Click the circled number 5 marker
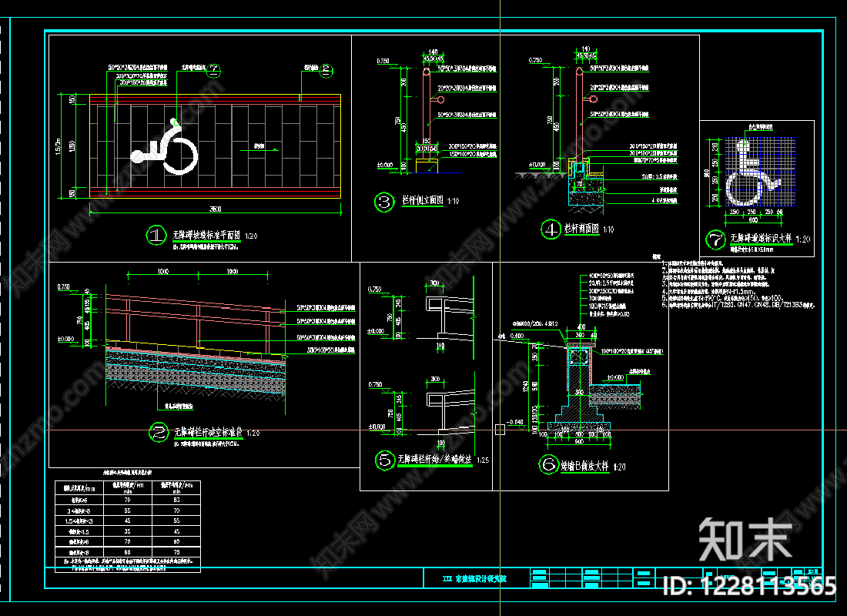847x616 pixels. (x=385, y=460)
